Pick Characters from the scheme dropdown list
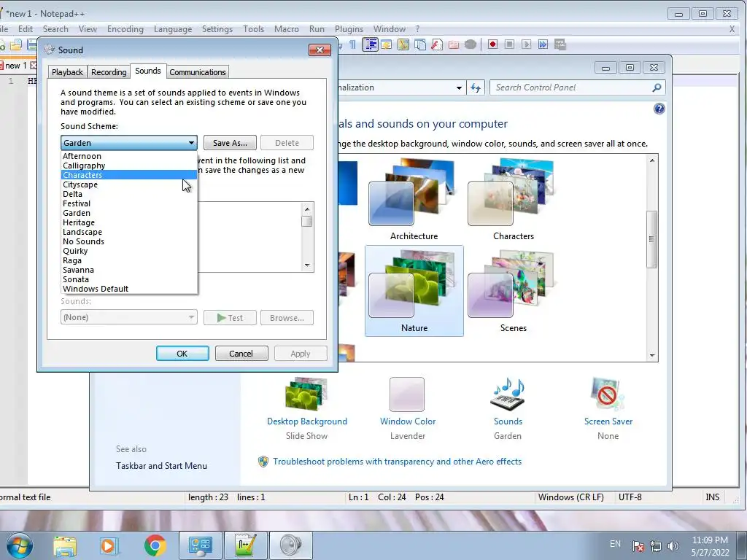 [129, 175]
